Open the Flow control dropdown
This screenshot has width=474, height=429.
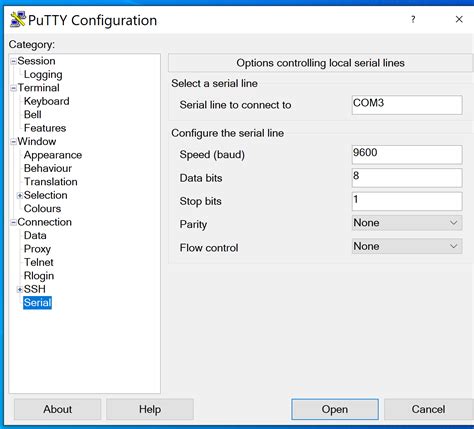tap(407, 246)
